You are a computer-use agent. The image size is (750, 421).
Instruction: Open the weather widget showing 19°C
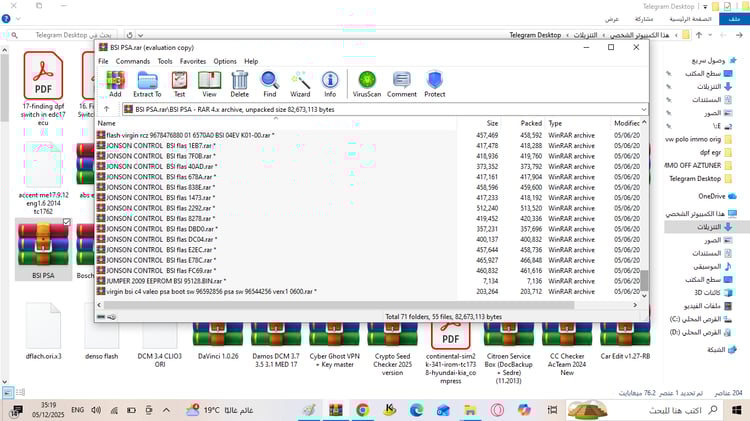pos(220,410)
